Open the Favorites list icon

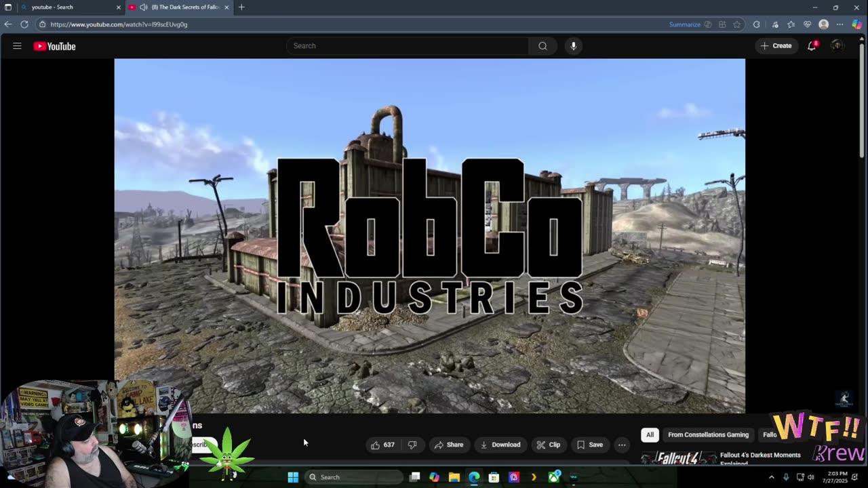click(x=791, y=24)
